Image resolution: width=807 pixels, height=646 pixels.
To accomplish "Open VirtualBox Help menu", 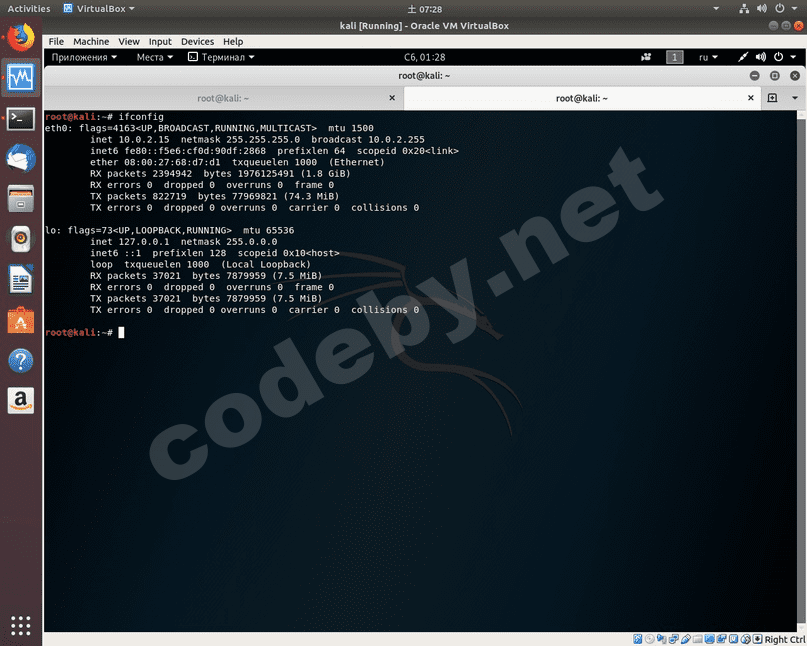I will (233, 42).
